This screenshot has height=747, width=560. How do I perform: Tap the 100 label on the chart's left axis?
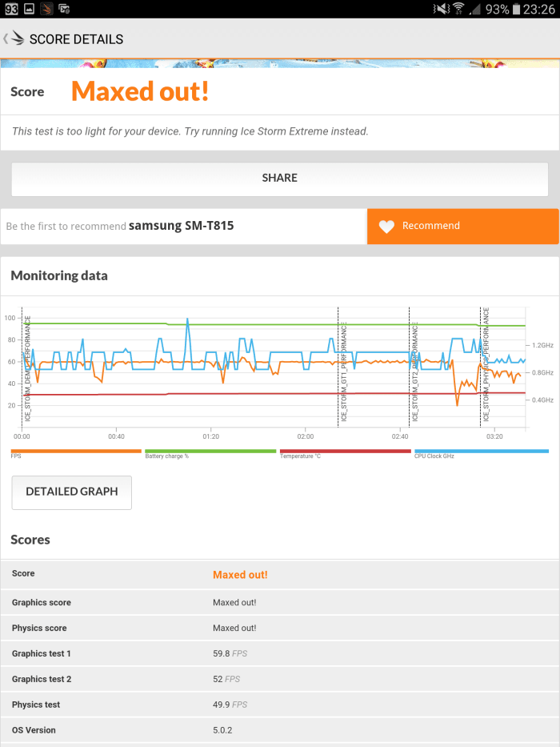(x=10, y=318)
